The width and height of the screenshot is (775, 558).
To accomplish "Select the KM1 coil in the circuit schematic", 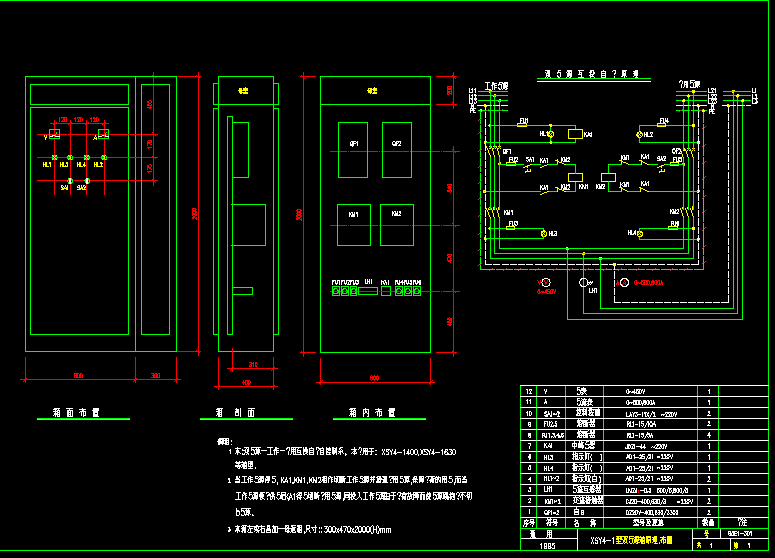I will [x=575, y=177].
